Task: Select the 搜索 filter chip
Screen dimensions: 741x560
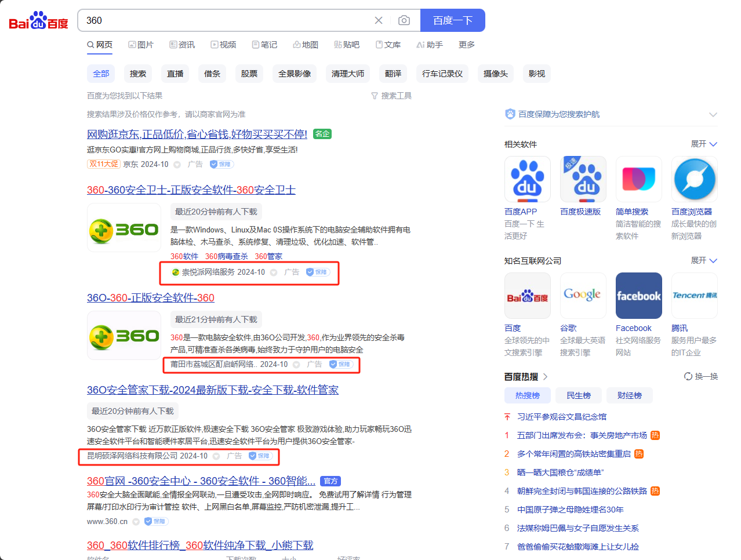Action: coord(138,74)
